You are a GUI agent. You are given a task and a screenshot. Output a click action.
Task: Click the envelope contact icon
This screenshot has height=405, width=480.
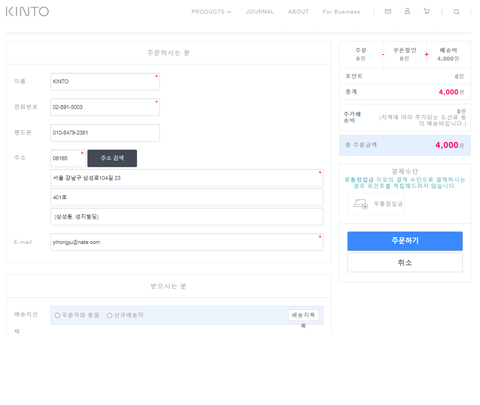point(388,11)
